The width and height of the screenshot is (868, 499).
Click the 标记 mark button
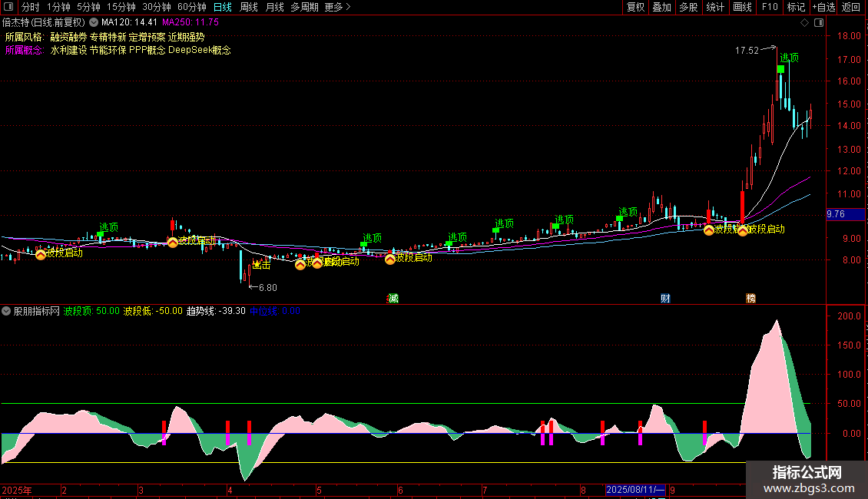click(x=796, y=7)
